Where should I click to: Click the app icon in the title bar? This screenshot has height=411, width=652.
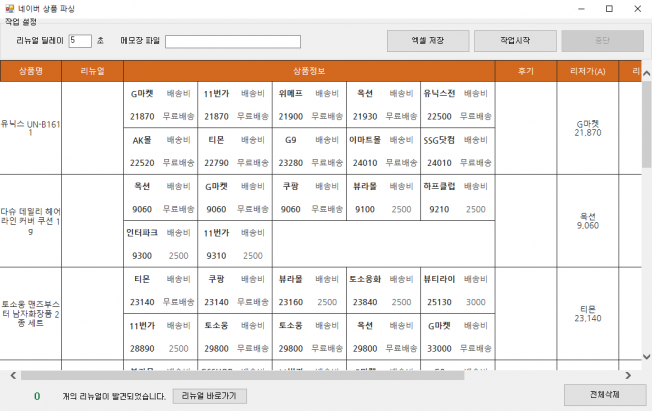pos(9,8)
